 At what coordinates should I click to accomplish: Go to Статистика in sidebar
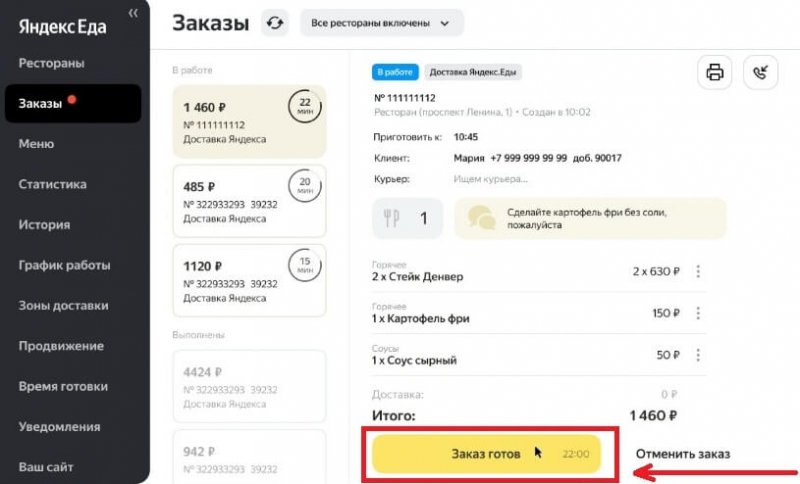(52, 184)
